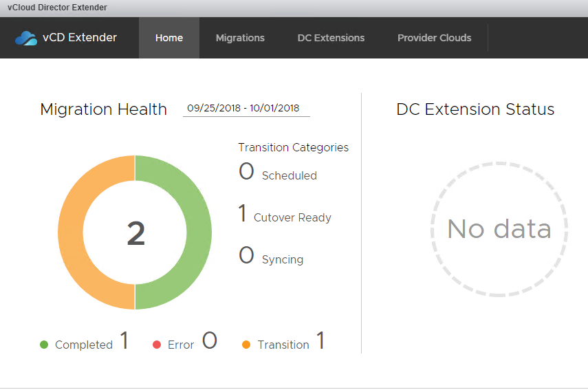Click the Syncing category label
The image size is (588, 390).
point(283,259)
